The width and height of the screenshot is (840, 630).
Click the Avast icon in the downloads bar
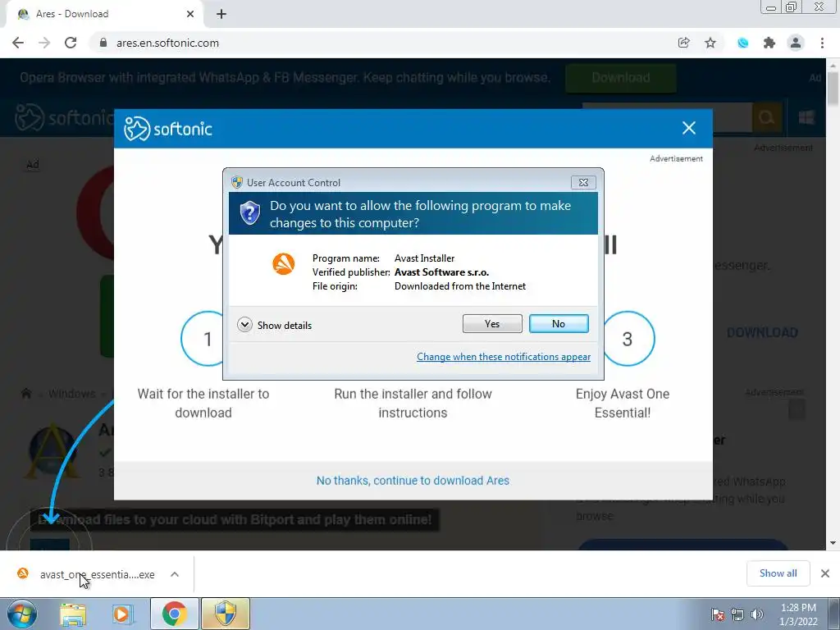pos(23,573)
